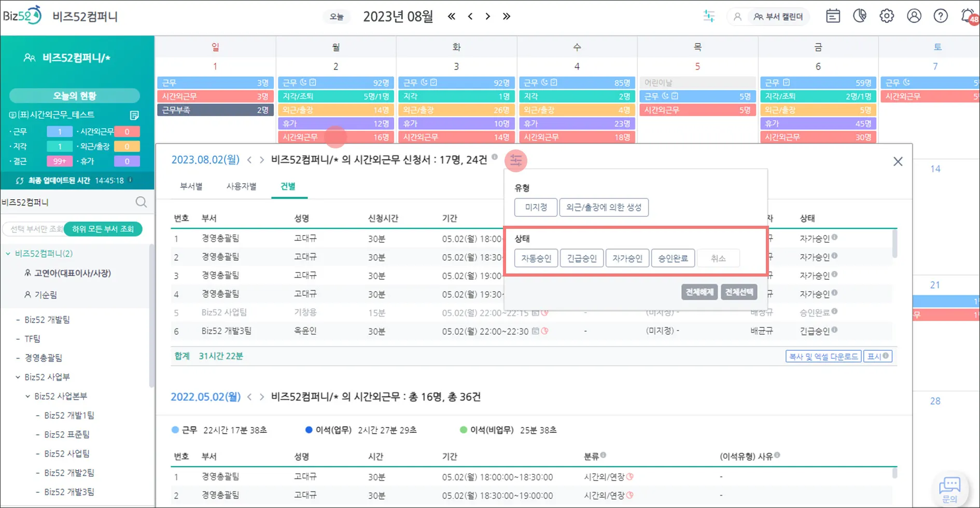Switch to 부서 캘린더 view
Viewport: 980px width, 508px height.
[x=778, y=17]
